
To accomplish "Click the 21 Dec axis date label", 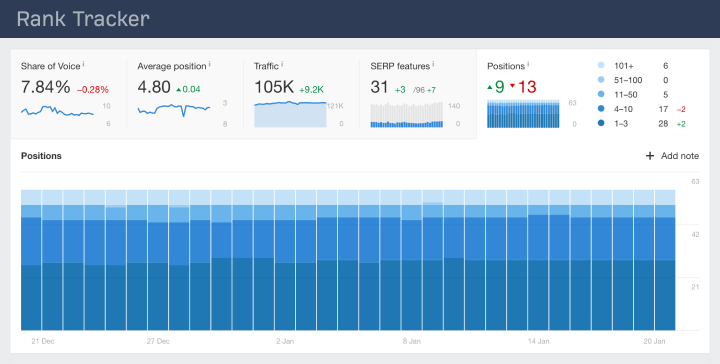I will click(43, 341).
